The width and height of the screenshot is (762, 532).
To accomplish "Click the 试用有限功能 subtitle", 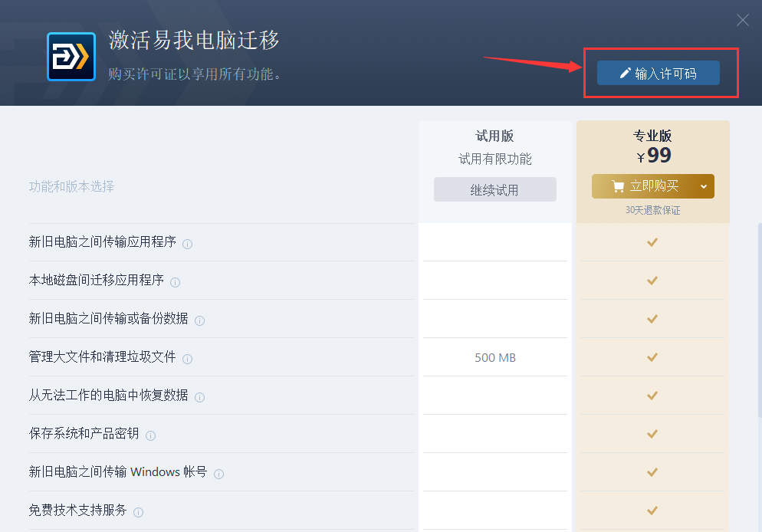I will click(494, 159).
